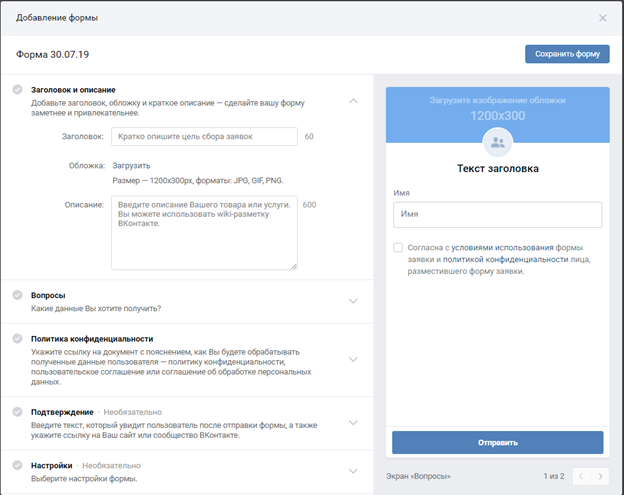Tick the Согласна с условиями checkbox
Screen dimensions: 624x495
pos(398,248)
